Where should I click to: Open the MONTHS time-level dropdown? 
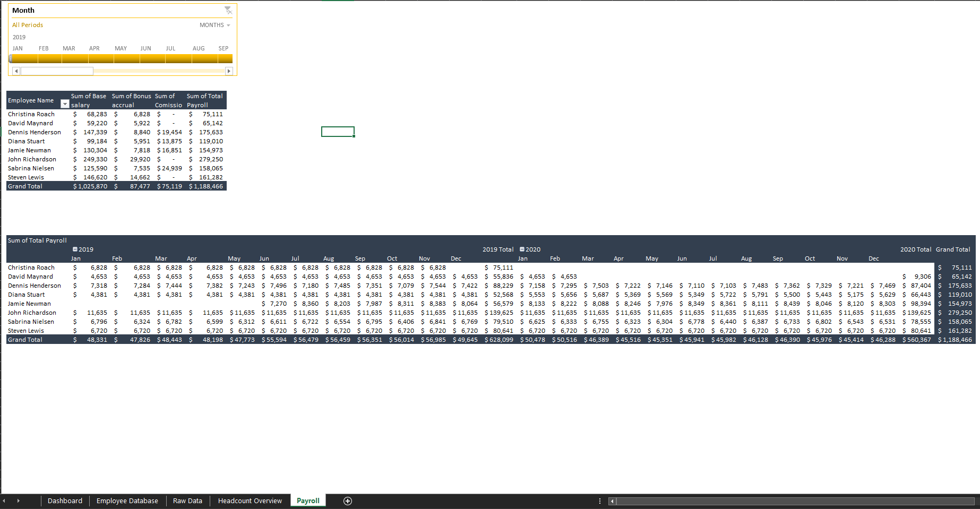(228, 24)
